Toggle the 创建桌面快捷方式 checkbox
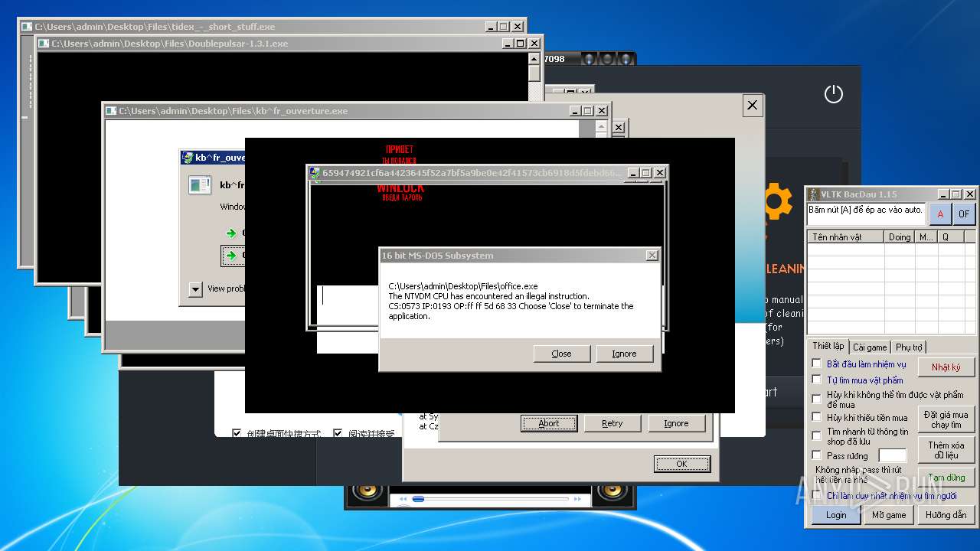Image resolution: width=980 pixels, height=551 pixels. coord(237,433)
